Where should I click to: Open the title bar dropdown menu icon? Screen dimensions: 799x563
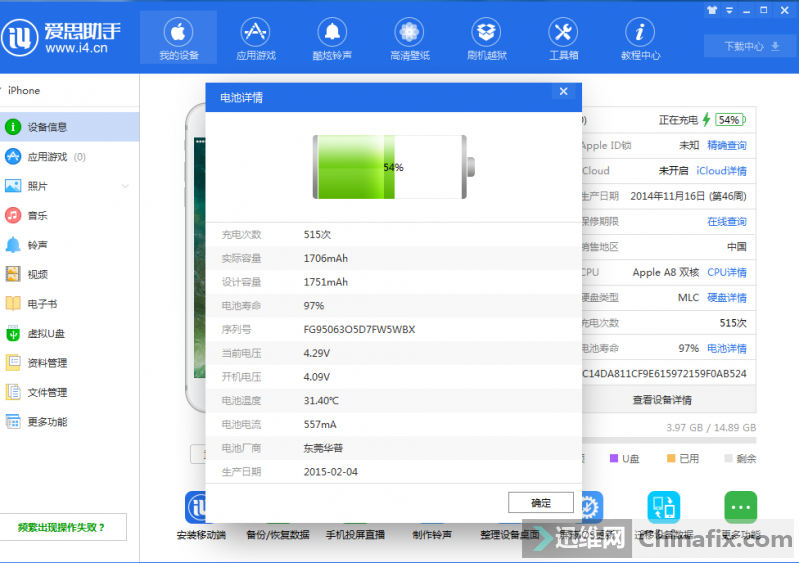click(729, 10)
